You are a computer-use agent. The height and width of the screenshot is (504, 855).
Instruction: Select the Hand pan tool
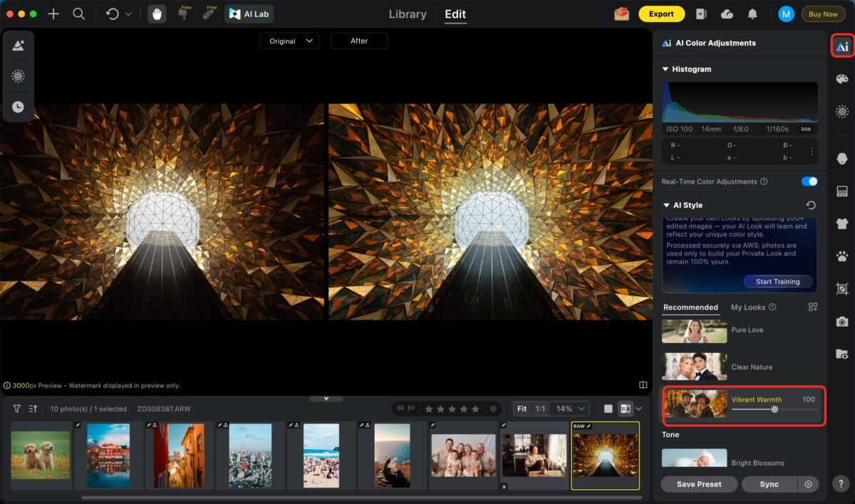coord(157,14)
